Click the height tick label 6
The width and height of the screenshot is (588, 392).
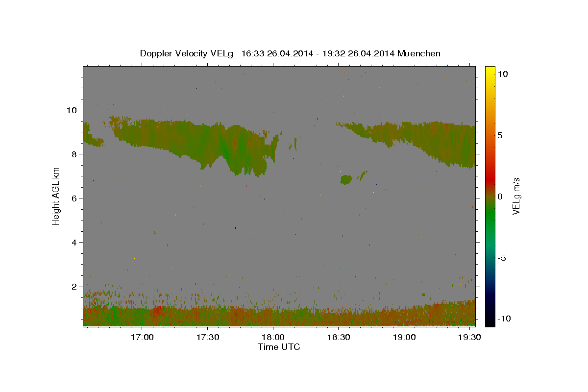[75, 198]
